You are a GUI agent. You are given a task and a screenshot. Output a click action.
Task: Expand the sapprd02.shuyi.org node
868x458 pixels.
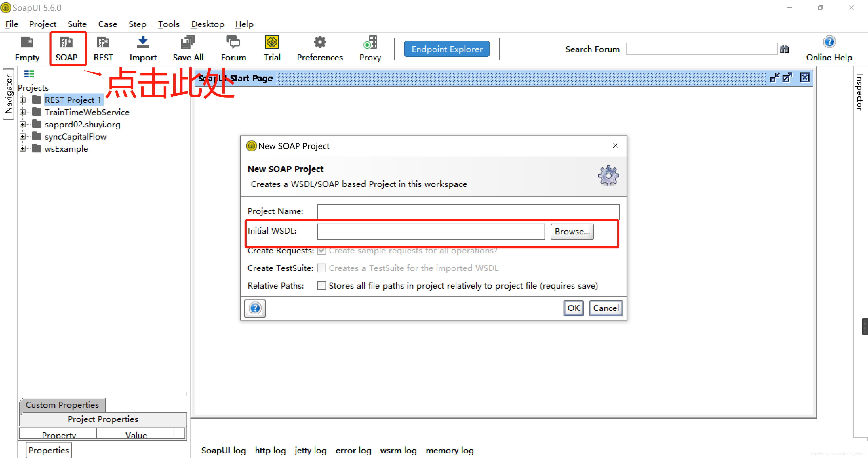[23, 124]
